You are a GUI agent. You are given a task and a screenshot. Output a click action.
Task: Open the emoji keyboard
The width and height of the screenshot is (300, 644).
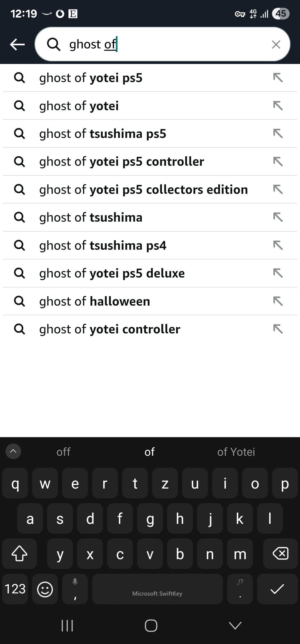[45, 589]
